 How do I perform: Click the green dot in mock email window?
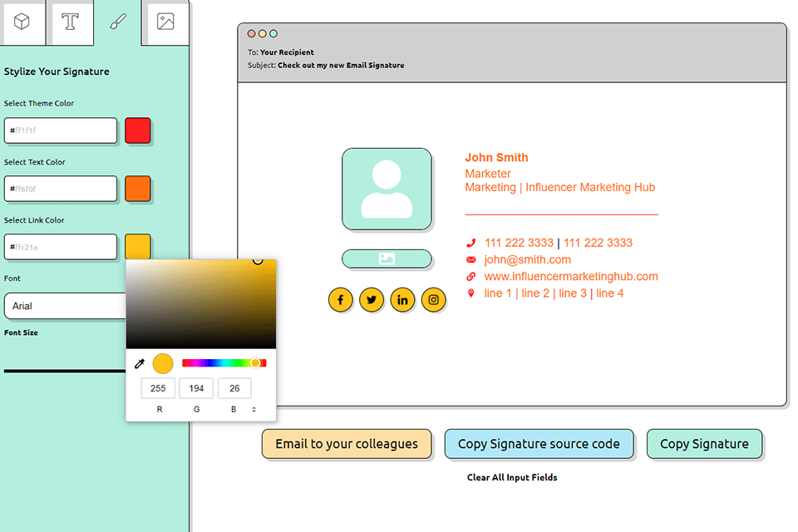(x=273, y=33)
